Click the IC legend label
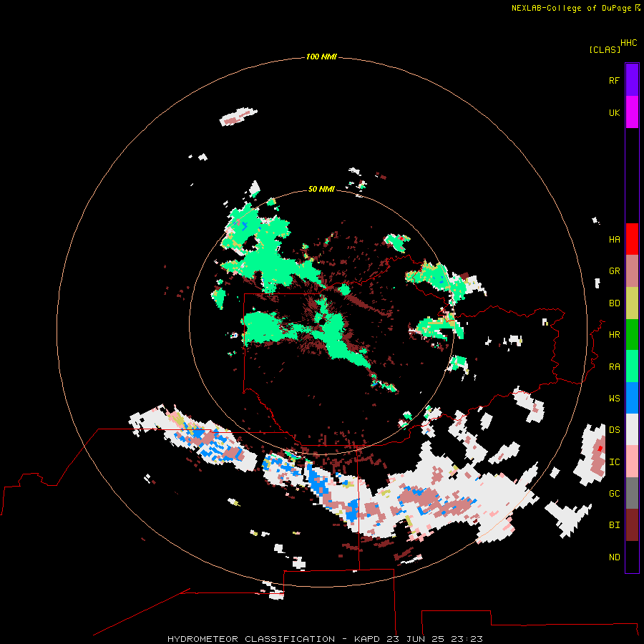 (615, 462)
